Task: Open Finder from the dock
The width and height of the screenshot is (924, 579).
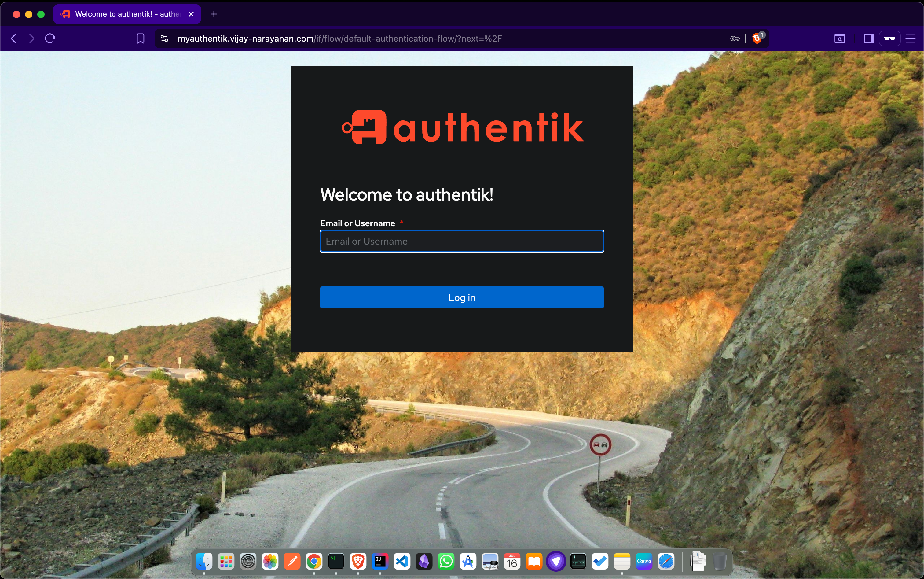Action: click(x=204, y=561)
